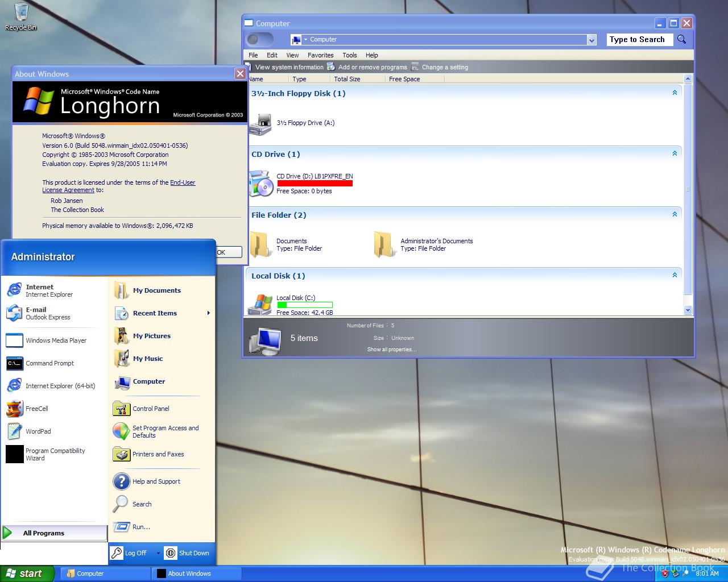Open the Recycle Bin desktop icon
Screen dimensions: 728x582
[20, 17]
